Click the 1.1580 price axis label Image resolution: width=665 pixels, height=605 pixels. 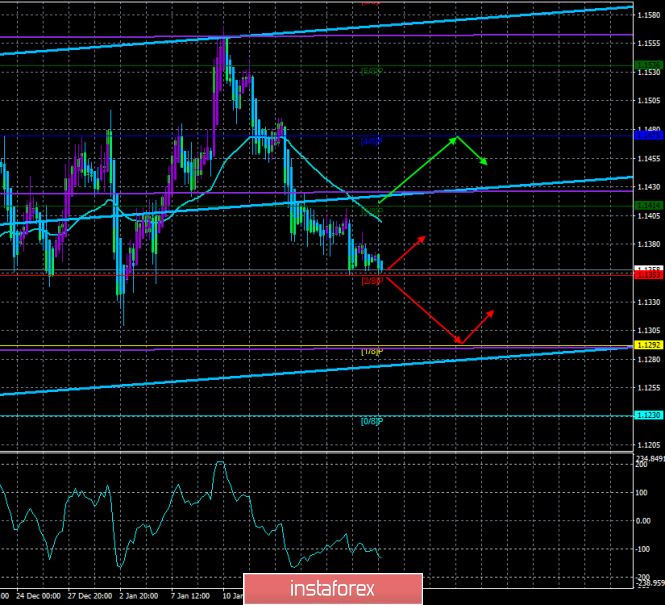(x=649, y=15)
